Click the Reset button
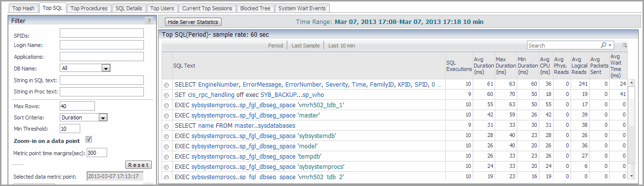644x186 pixels. [138, 165]
